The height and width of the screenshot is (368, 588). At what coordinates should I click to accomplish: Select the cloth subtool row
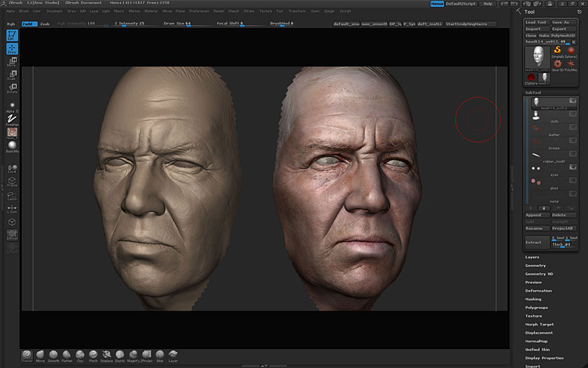point(554,116)
